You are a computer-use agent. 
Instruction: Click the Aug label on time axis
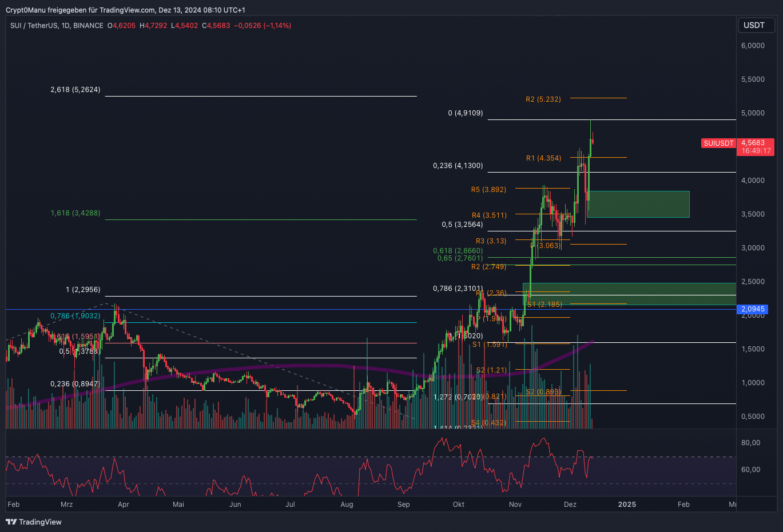click(x=347, y=505)
